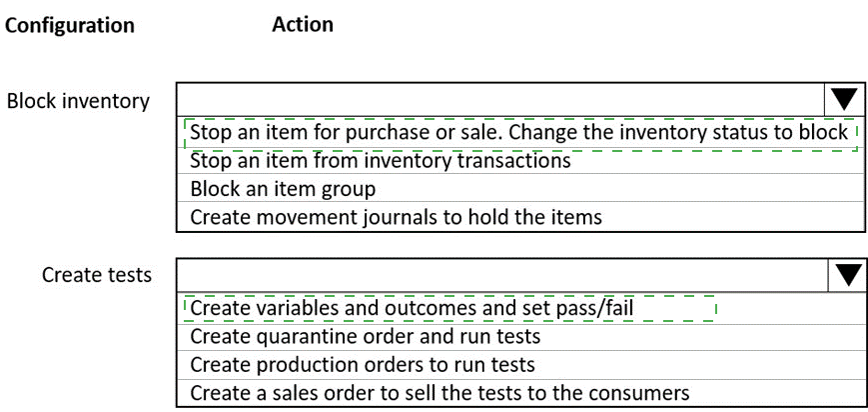868x412 pixels.
Task: Click the Configuration column header
Action: 70,25
